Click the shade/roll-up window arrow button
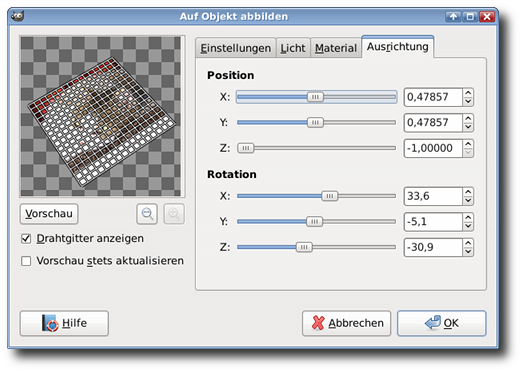Screen dimensions: 522x372 click(x=453, y=16)
